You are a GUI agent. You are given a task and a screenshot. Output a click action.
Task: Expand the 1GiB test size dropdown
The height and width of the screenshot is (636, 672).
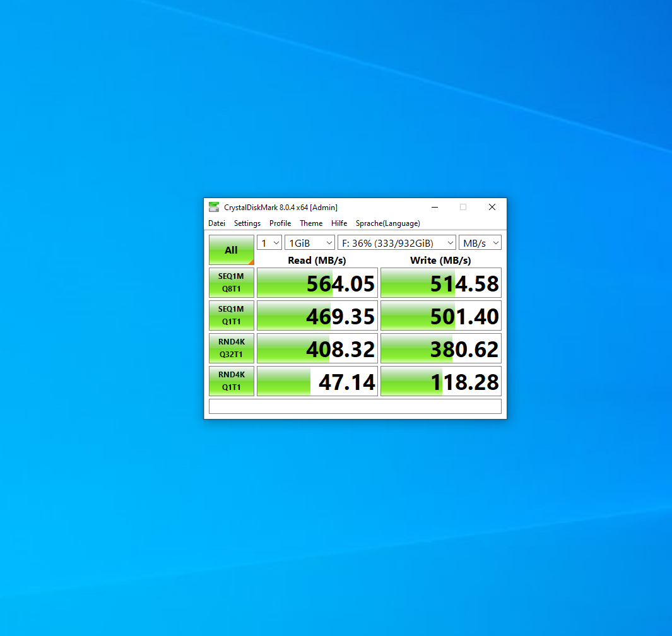point(309,243)
